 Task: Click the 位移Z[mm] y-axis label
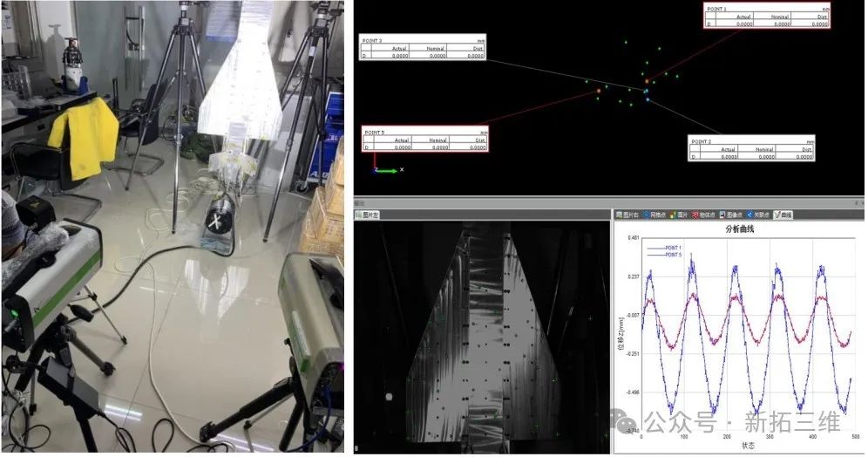coord(620,334)
